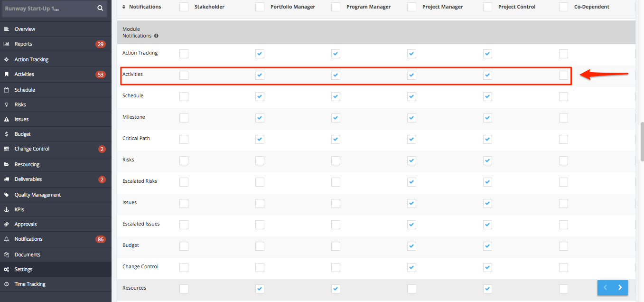Click the Deliverables truck icon

point(7,179)
